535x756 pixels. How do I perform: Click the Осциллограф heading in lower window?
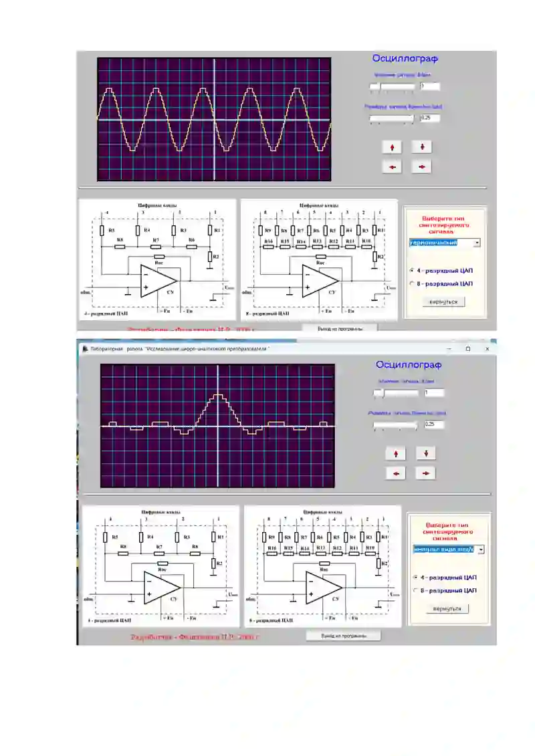coord(409,365)
